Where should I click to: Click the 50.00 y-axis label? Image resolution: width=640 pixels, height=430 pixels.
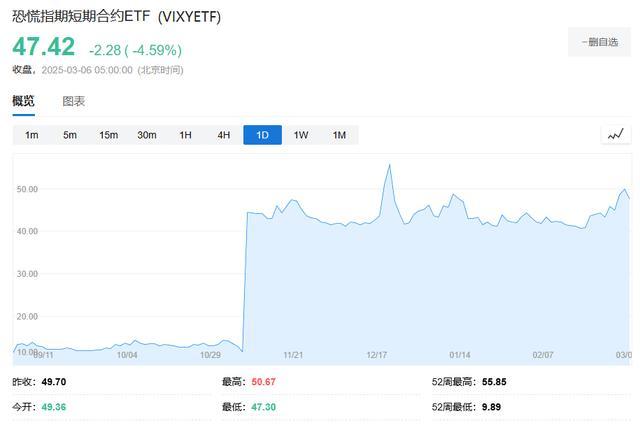27,189
